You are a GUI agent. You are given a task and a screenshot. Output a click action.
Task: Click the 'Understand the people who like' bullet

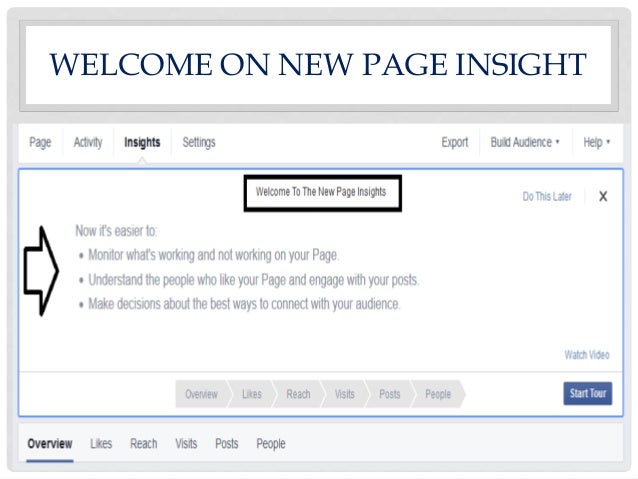(x=253, y=280)
